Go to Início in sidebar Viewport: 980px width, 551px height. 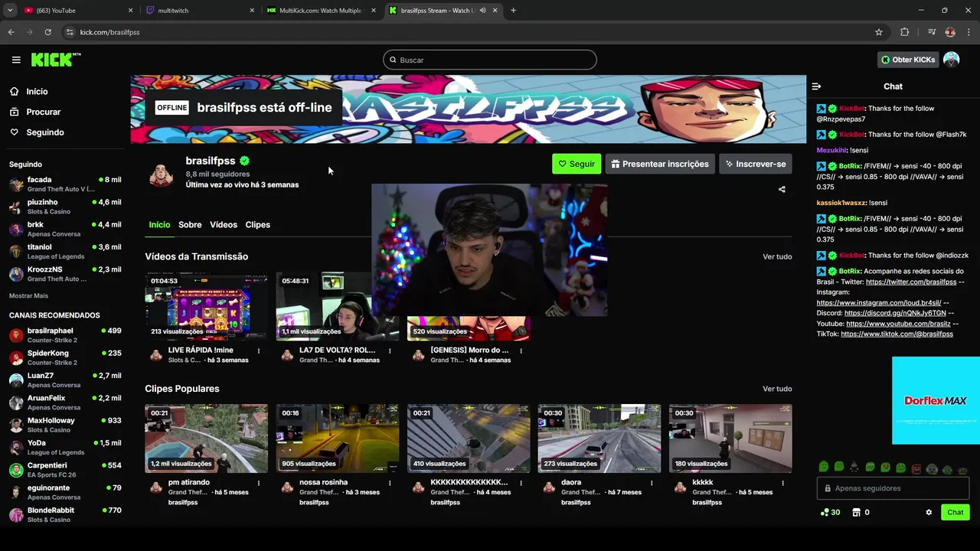[37, 92]
